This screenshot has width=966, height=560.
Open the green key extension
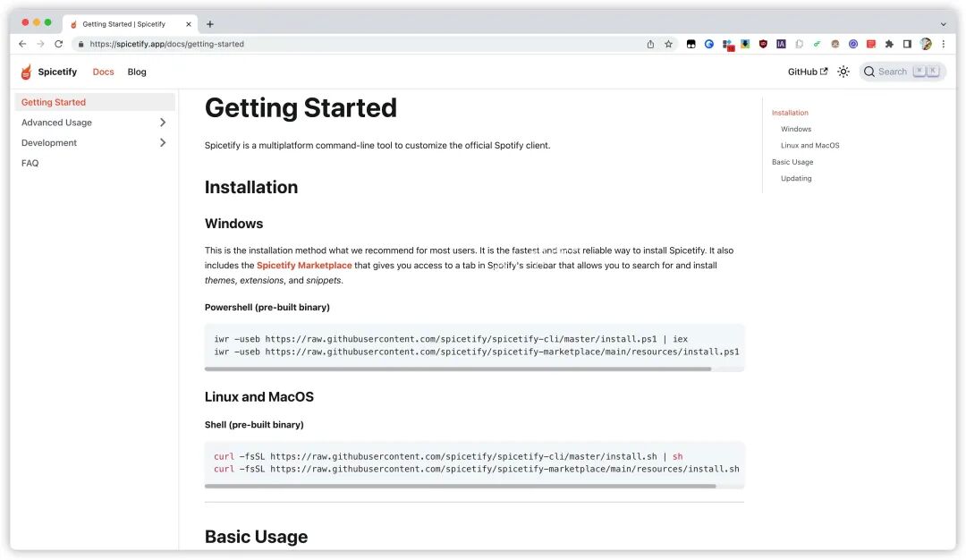click(x=817, y=44)
